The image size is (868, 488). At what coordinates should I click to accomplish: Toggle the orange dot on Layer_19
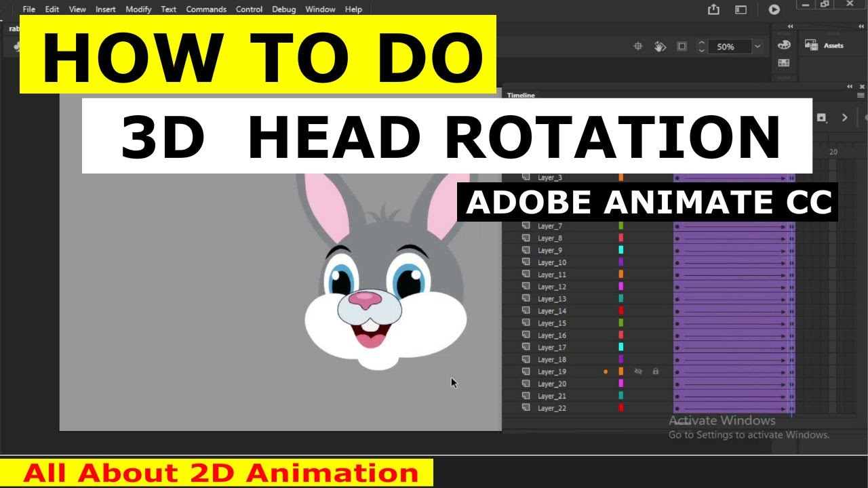(606, 371)
